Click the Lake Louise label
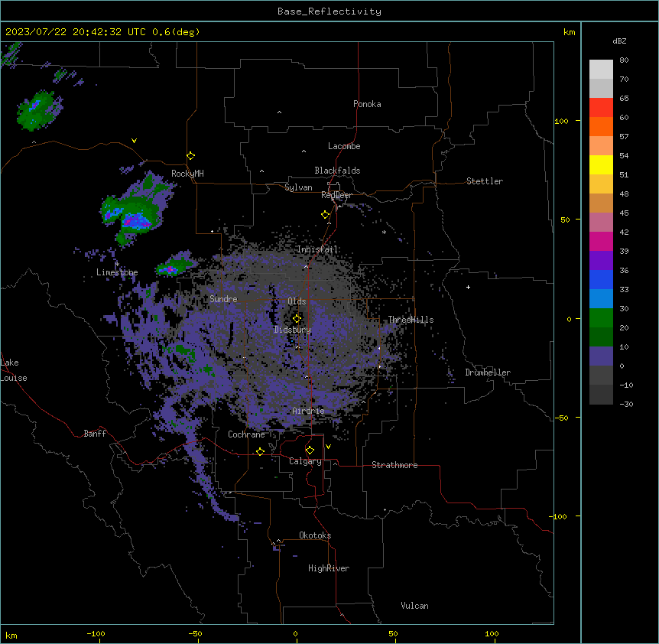This screenshot has height=644, width=659. [x=14, y=370]
